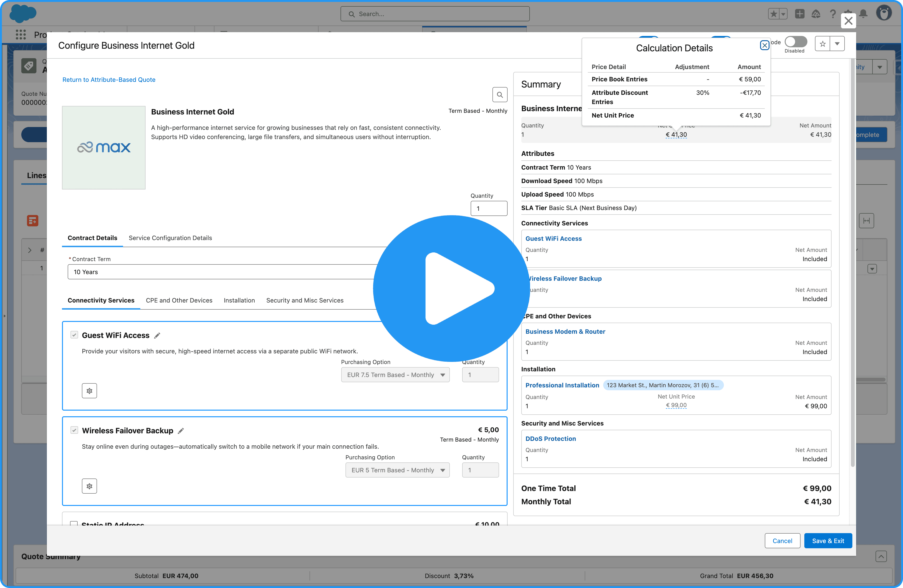Open gear settings for Guest WiFi Access
The height and width of the screenshot is (588, 903).
click(x=89, y=391)
